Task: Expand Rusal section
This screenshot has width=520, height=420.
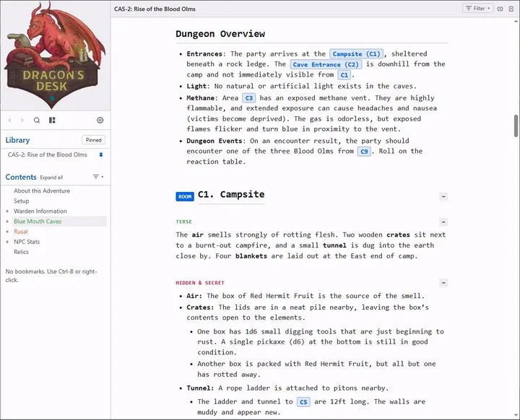Action: pos(7,232)
